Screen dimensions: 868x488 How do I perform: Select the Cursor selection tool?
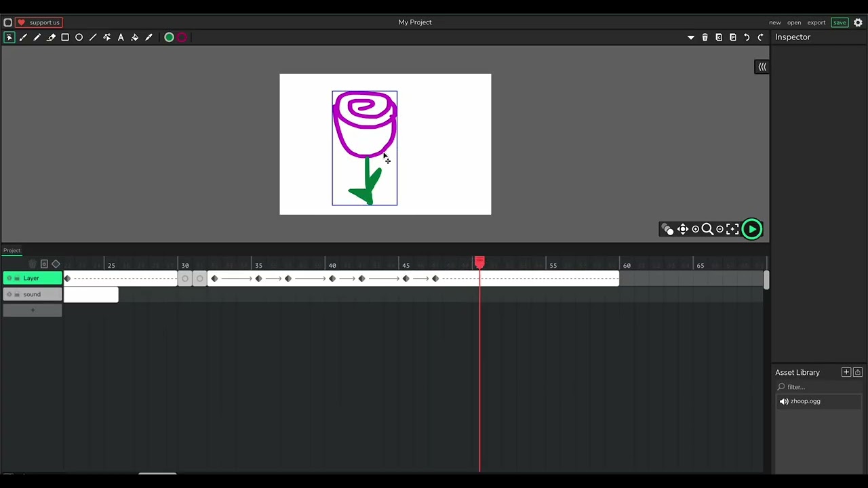click(x=9, y=37)
